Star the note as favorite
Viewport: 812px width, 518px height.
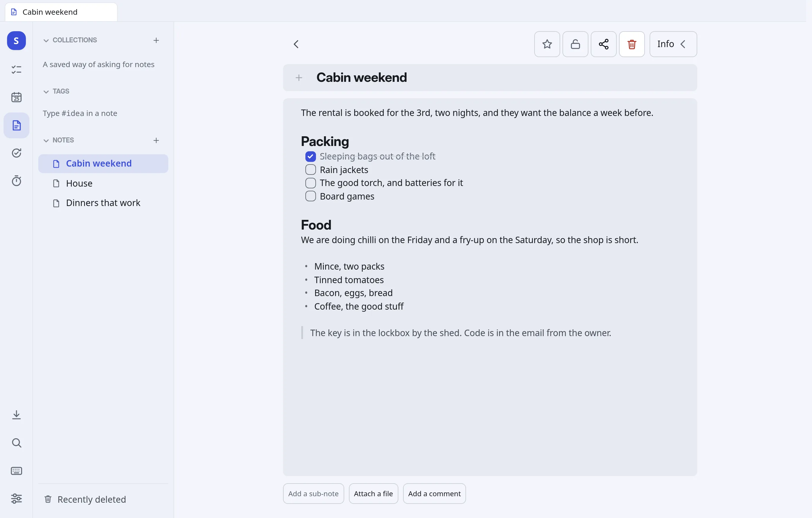coord(547,44)
